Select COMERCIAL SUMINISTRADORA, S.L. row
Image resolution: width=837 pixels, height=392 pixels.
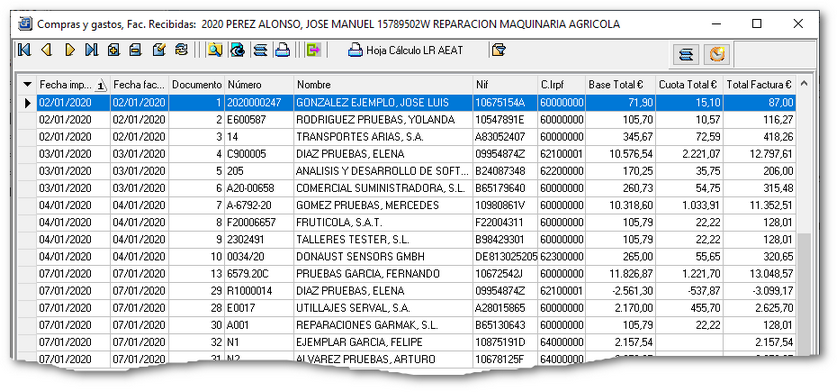(x=416, y=188)
